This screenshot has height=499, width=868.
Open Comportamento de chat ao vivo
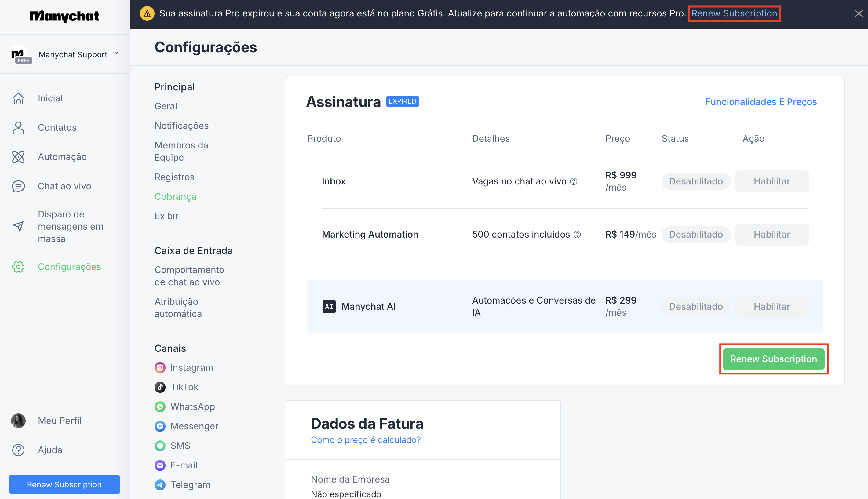(x=189, y=276)
